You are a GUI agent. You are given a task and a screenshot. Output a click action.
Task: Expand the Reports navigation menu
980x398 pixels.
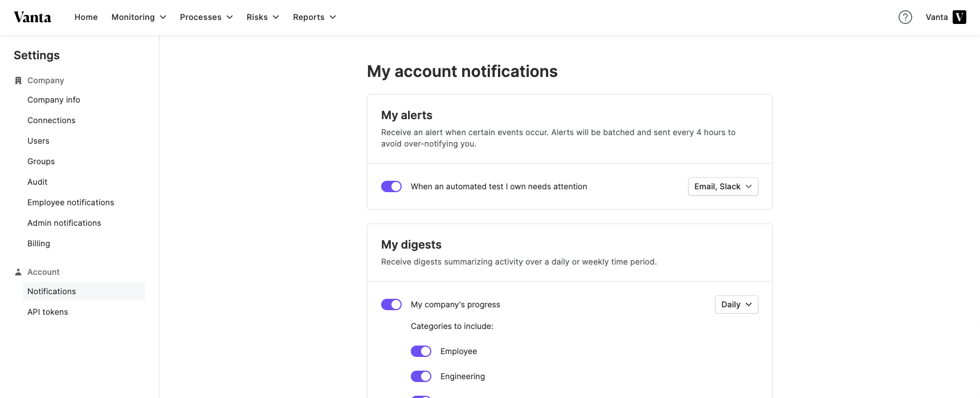(315, 17)
